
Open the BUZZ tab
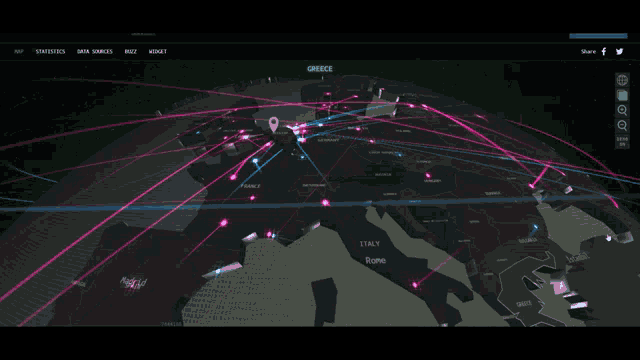click(x=131, y=51)
